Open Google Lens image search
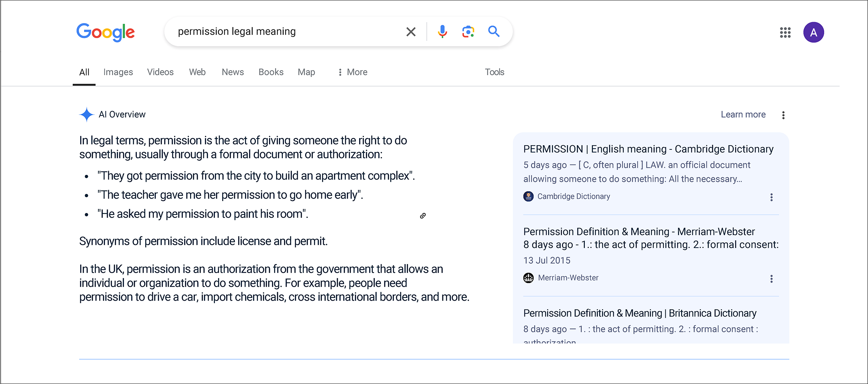868x384 pixels. coord(468,31)
